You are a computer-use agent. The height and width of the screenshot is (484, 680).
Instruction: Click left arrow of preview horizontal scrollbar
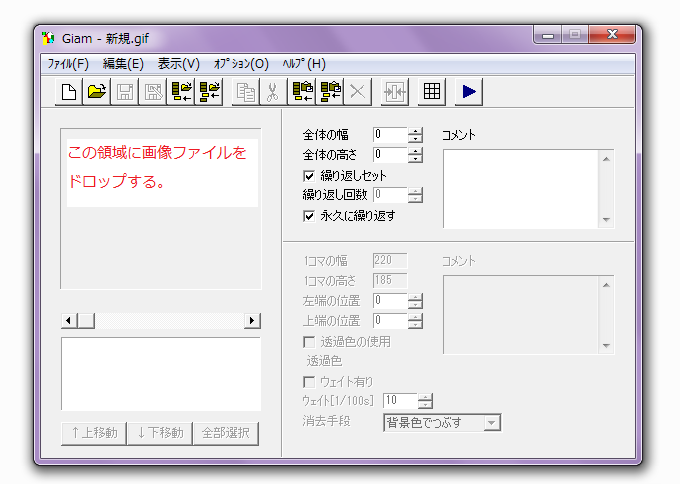click(x=69, y=321)
